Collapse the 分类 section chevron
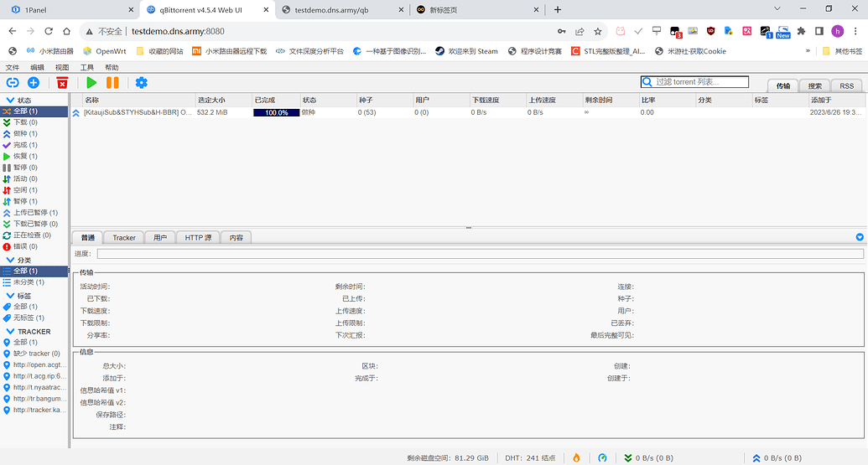Viewport: 868px width, 465px height. coord(10,260)
